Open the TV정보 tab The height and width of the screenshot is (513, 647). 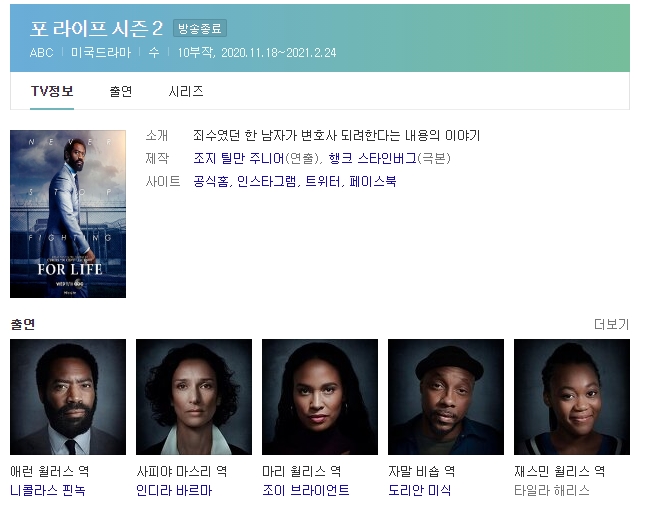[x=52, y=91]
